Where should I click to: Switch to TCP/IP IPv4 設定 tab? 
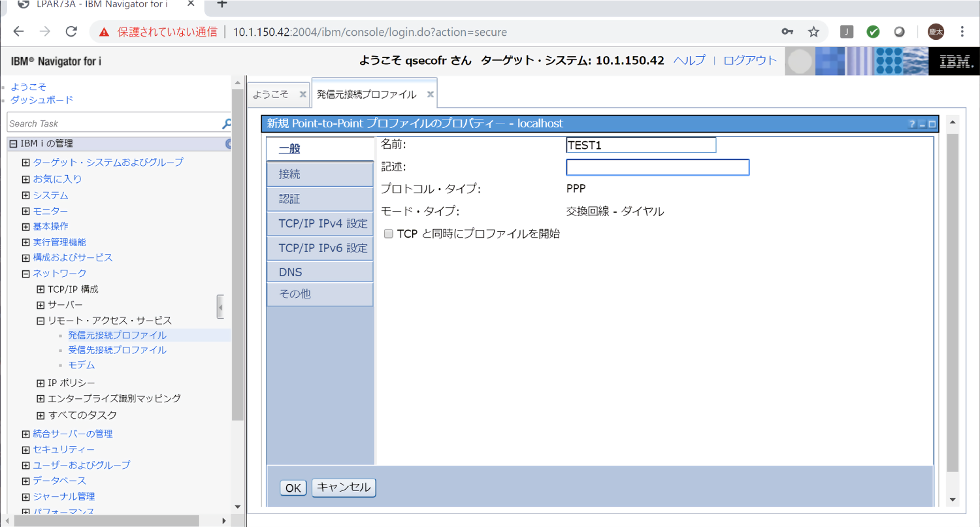pos(320,224)
